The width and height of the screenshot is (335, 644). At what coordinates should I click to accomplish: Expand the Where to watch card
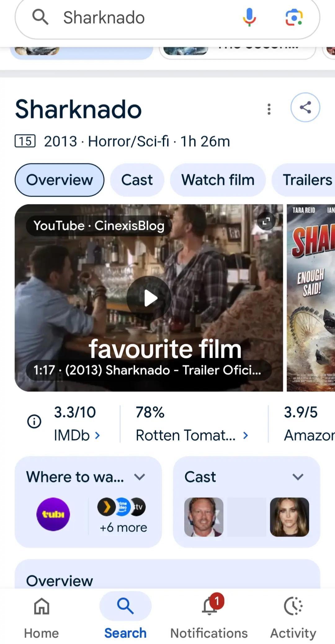pos(140,477)
